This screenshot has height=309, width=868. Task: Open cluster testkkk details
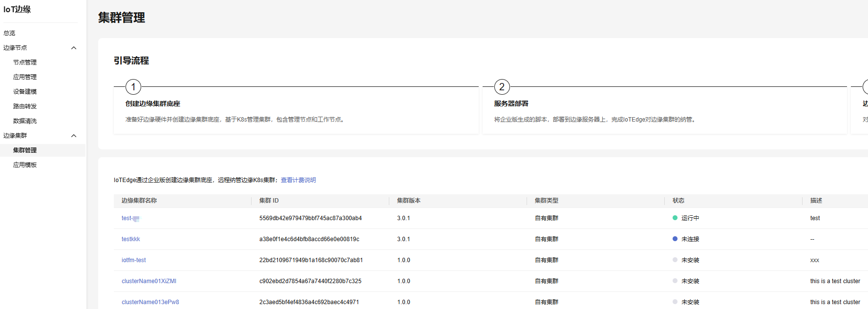tap(130, 239)
